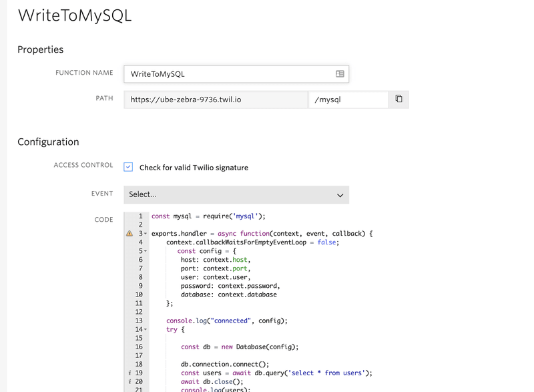Click the copy path icon
Screen dimensions: 534x392
398,99
